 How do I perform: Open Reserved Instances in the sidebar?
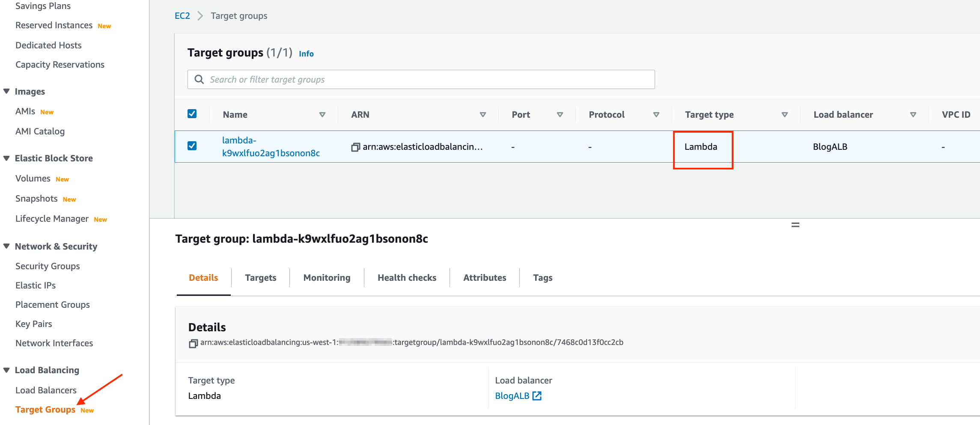pyautogui.click(x=54, y=25)
